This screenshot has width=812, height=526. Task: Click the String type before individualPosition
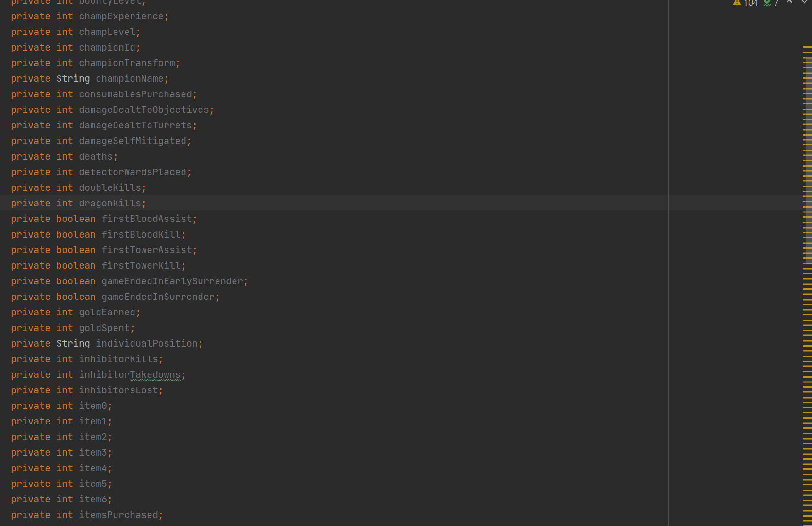click(x=73, y=344)
